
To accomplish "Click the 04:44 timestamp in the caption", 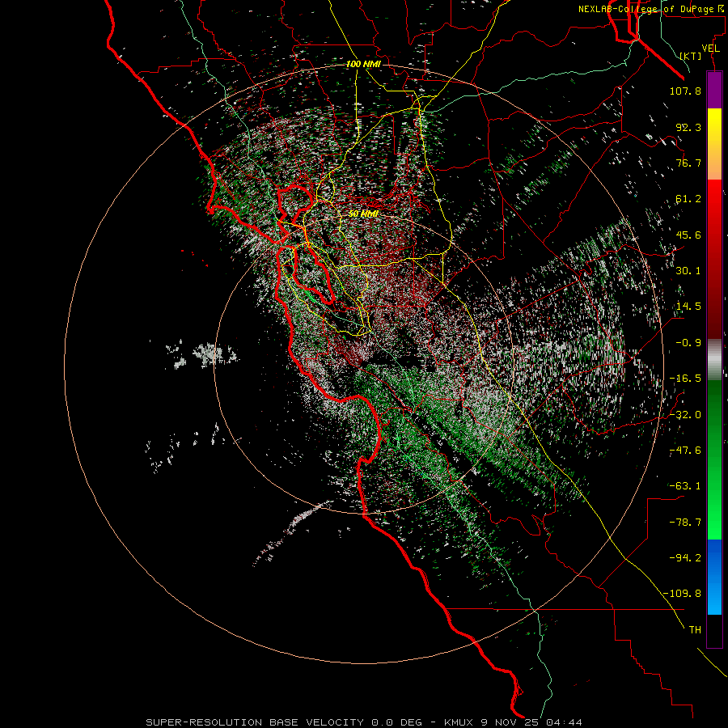I will (564, 722).
